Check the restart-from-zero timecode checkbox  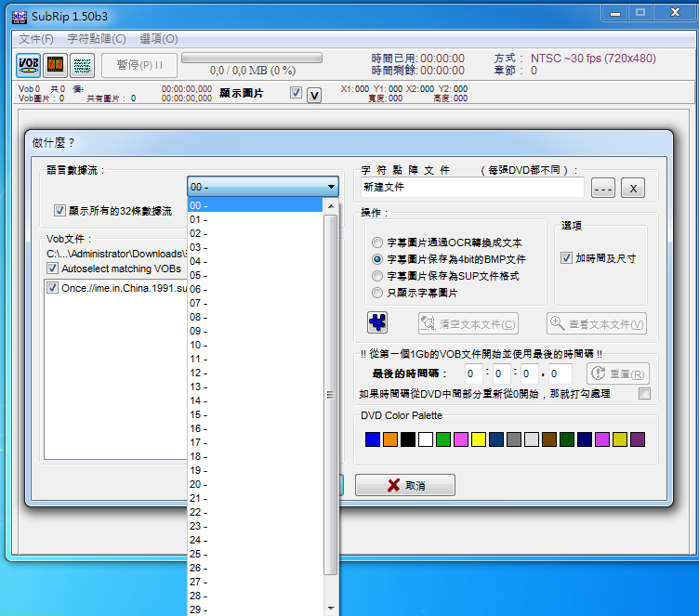(x=644, y=394)
